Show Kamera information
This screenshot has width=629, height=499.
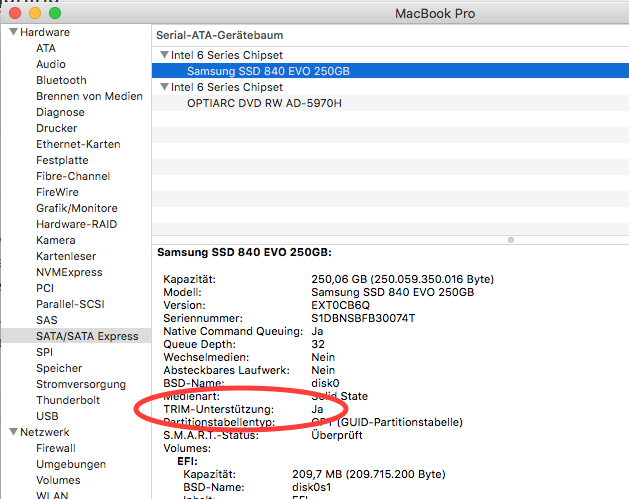(x=55, y=240)
